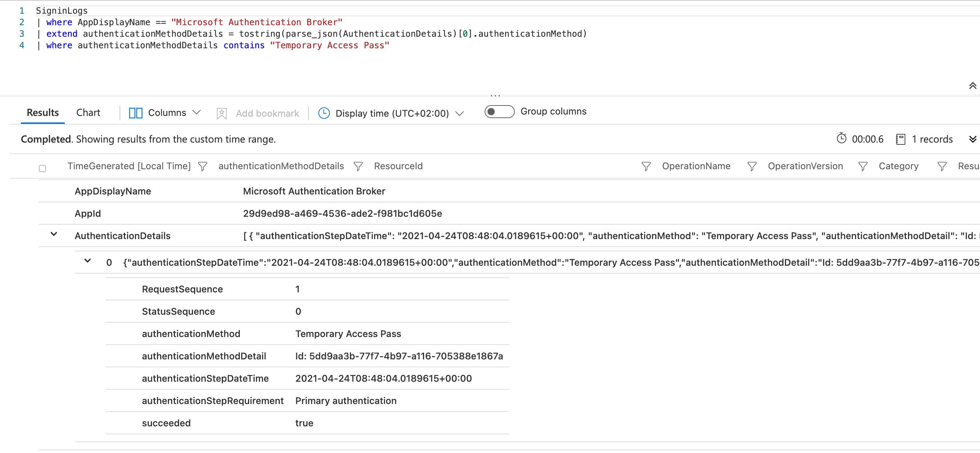
Task: Select RequestSequence value 1
Action: point(297,289)
